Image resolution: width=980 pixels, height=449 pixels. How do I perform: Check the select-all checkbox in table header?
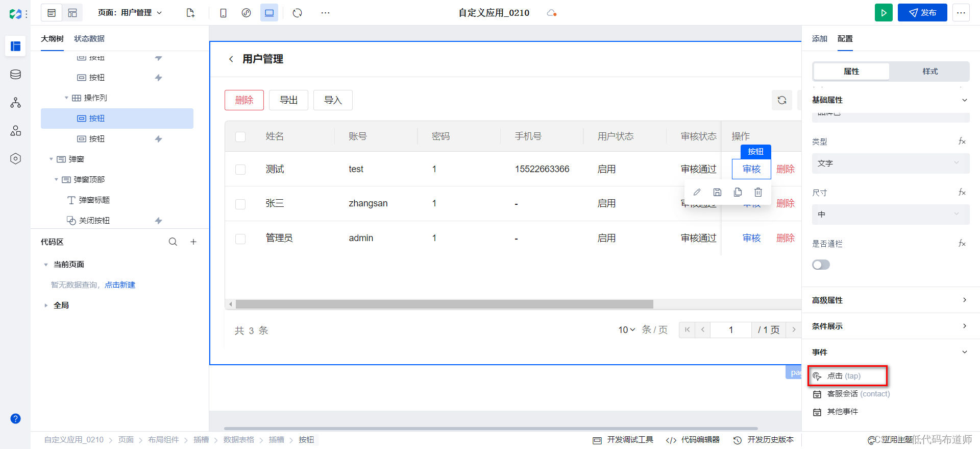[240, 136]
